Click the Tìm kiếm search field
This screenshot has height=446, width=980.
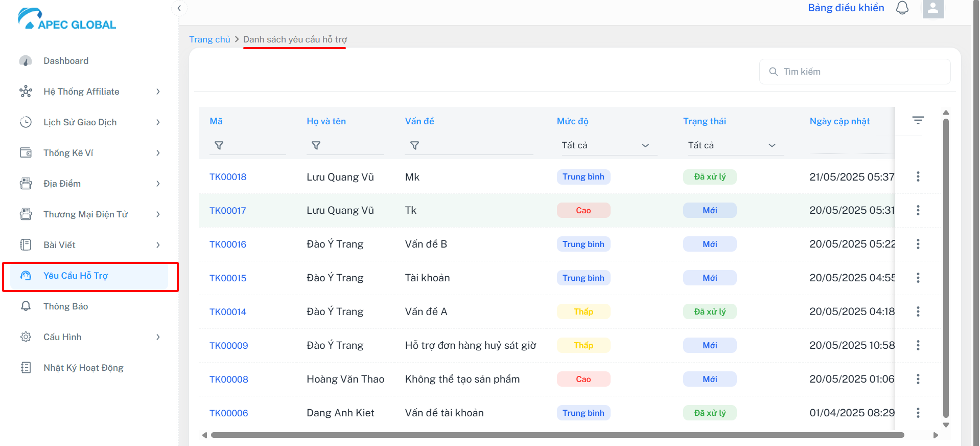855,72
